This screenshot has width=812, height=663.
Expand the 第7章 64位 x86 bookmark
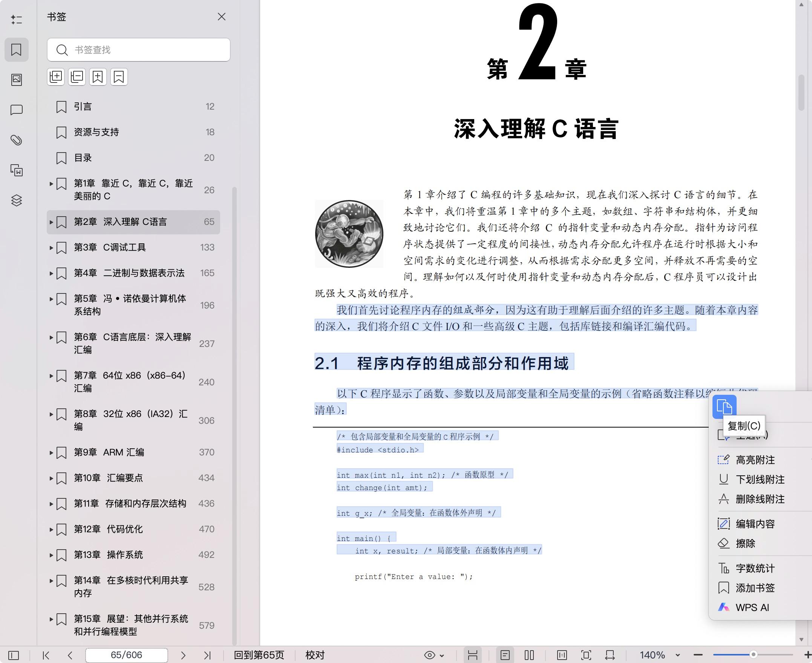click(x=51, y=376)
